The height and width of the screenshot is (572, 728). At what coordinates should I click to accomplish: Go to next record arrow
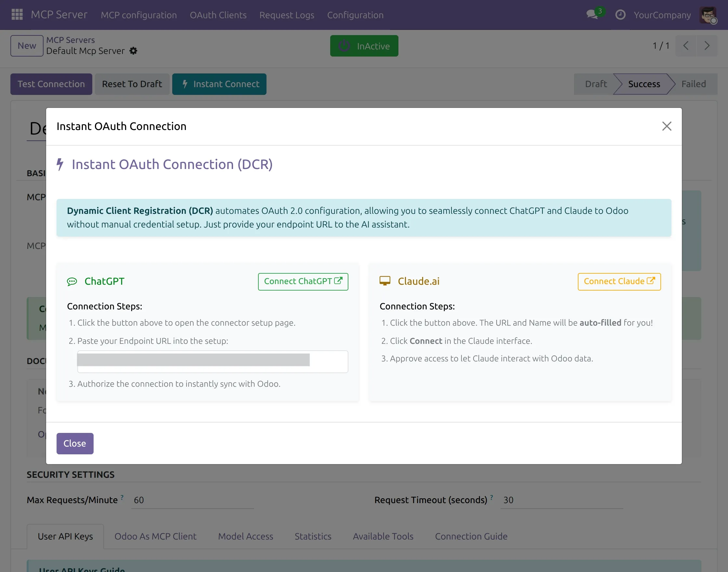coord(707,46)
